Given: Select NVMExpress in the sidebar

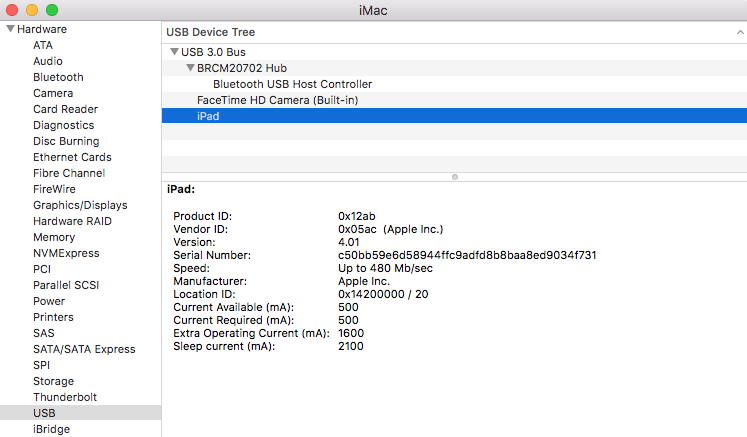Looking at the screenshot, I should pos(66,253).
